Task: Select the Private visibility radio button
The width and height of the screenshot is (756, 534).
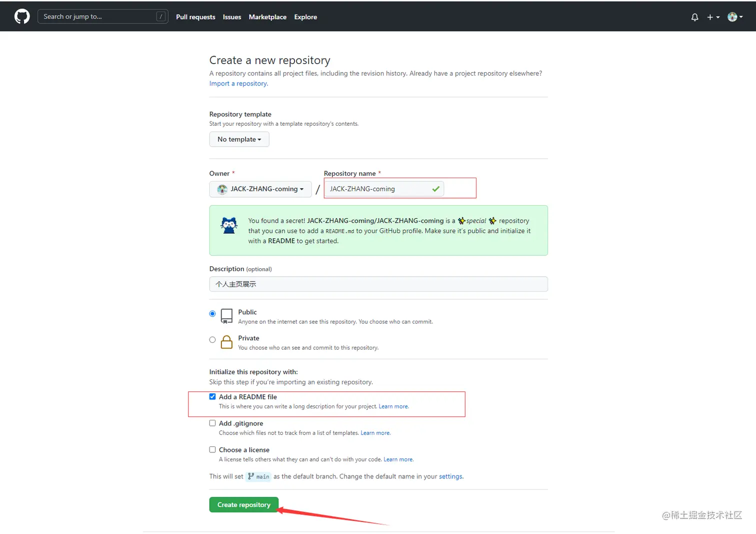Action: click(x=212, y=340)
